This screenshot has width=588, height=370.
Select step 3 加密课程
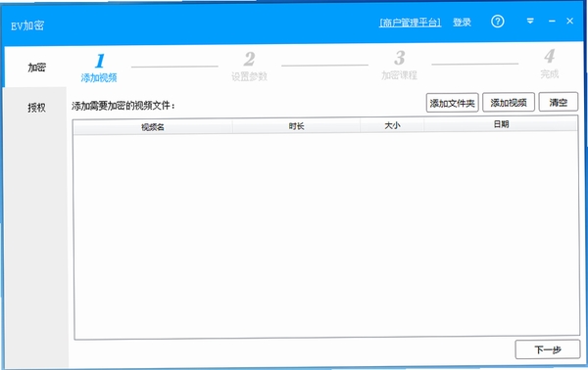(x=399, y=66)
